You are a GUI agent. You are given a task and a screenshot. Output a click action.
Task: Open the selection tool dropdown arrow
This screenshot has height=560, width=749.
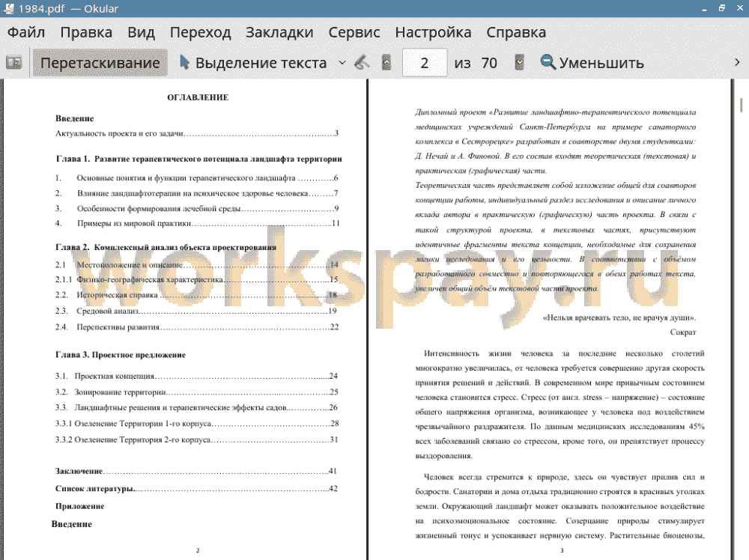[342, 63]
